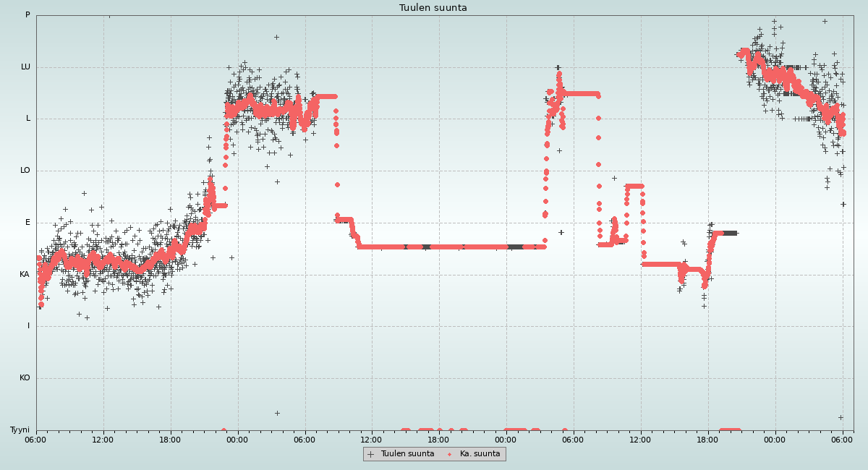Select the first '12:00' time axis label

click(x=103, y=439)
